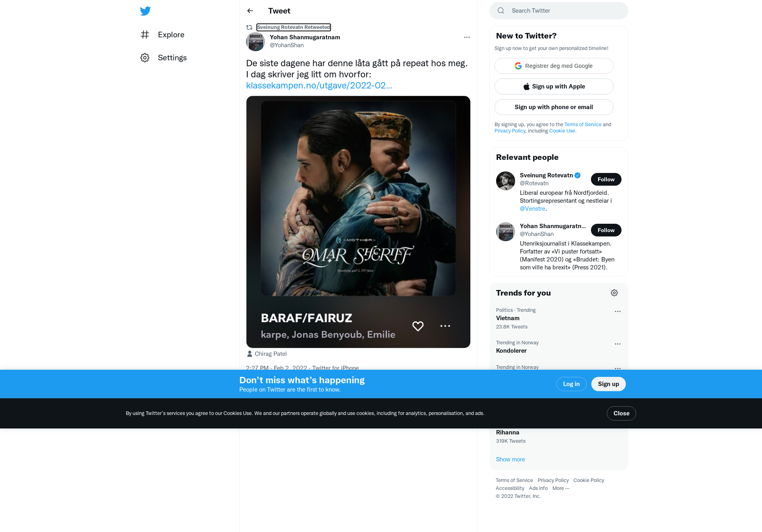The image size is (762, 532).
Task: Open the tweet's more options menu
Action: pos(467,37)
